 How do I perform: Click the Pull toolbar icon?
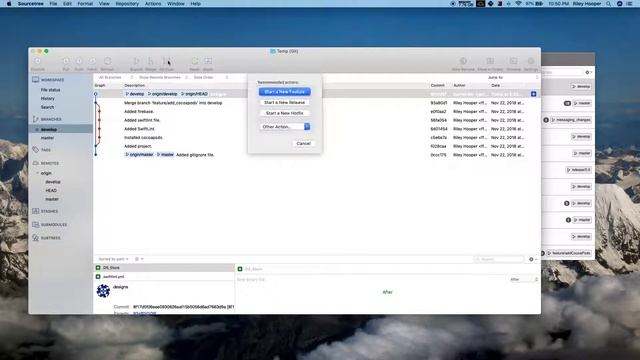point(66,61)
